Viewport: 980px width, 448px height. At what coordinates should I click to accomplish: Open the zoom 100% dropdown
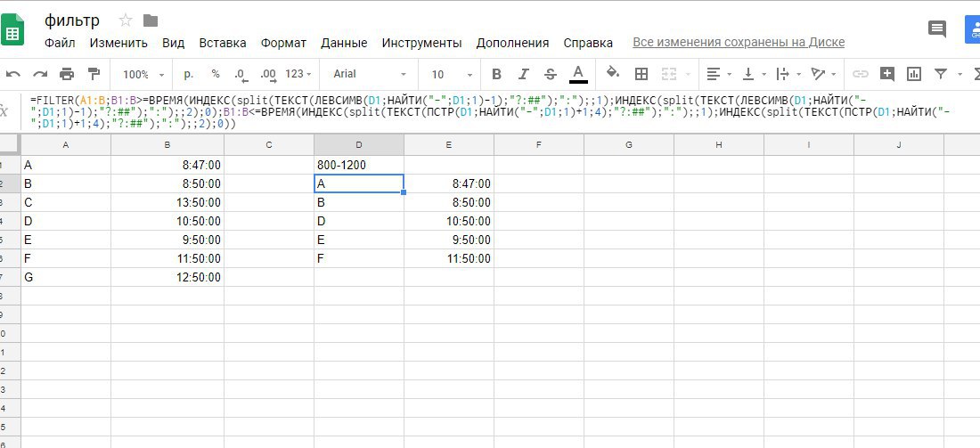click(x=143, y=74)
